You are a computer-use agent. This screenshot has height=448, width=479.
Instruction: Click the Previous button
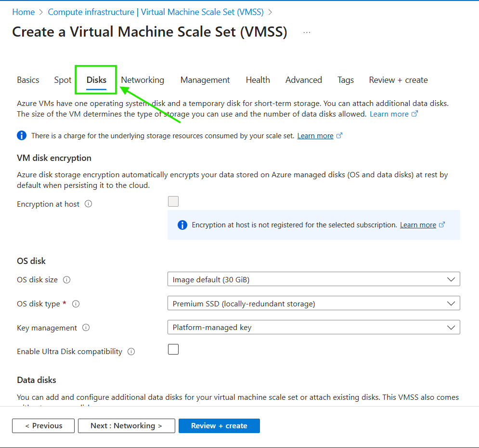(43, 426)
